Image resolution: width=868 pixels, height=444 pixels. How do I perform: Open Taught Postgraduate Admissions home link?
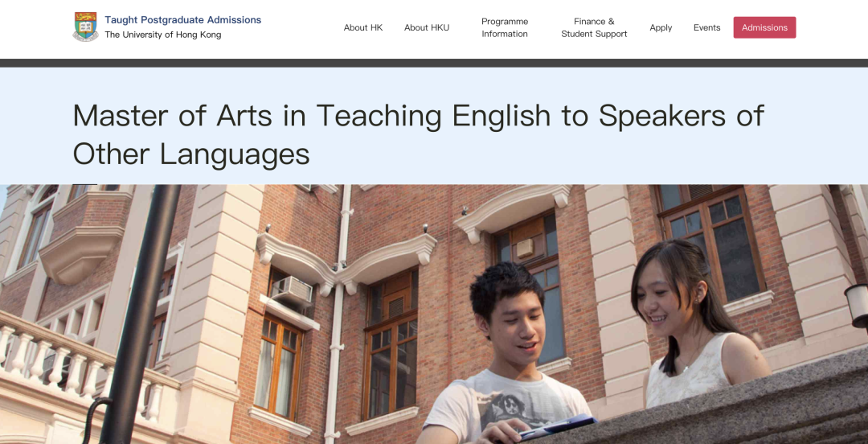point(182,20)
